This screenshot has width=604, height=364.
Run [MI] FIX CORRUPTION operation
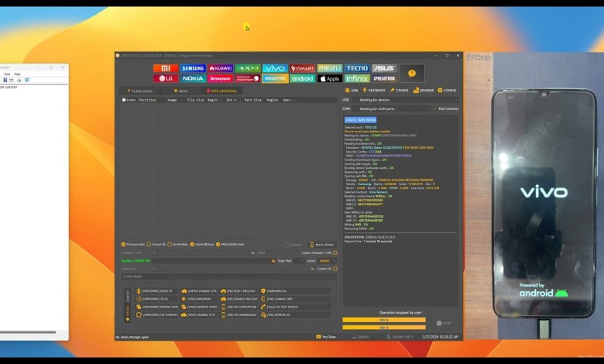coord(239,307)
